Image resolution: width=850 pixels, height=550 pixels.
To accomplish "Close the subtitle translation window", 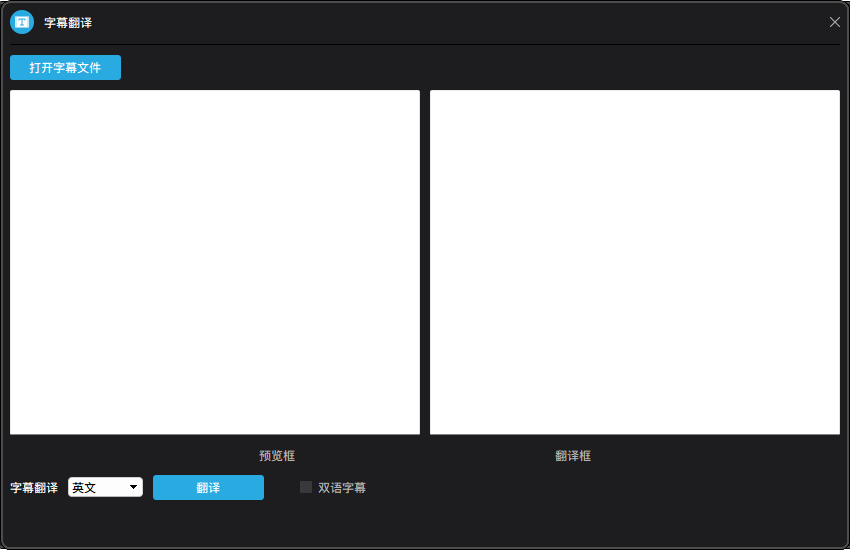I will [835, 22].
